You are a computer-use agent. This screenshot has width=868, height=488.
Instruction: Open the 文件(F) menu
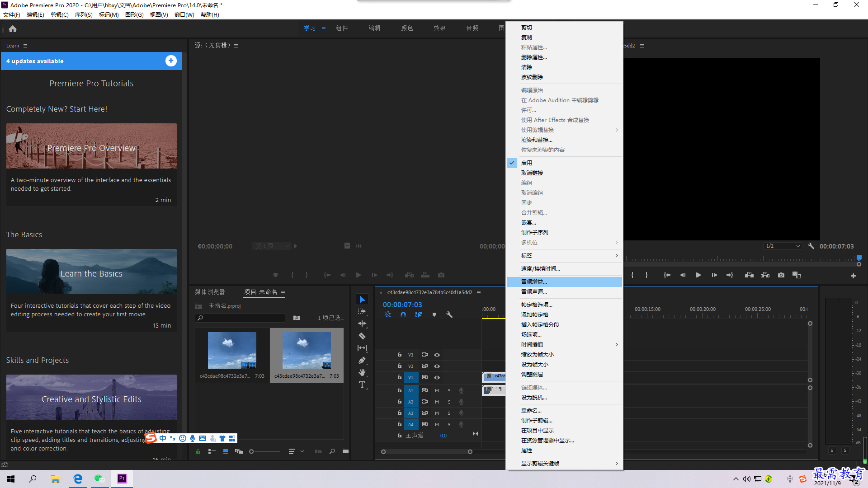pyautogui.click(x=12, y=15)
